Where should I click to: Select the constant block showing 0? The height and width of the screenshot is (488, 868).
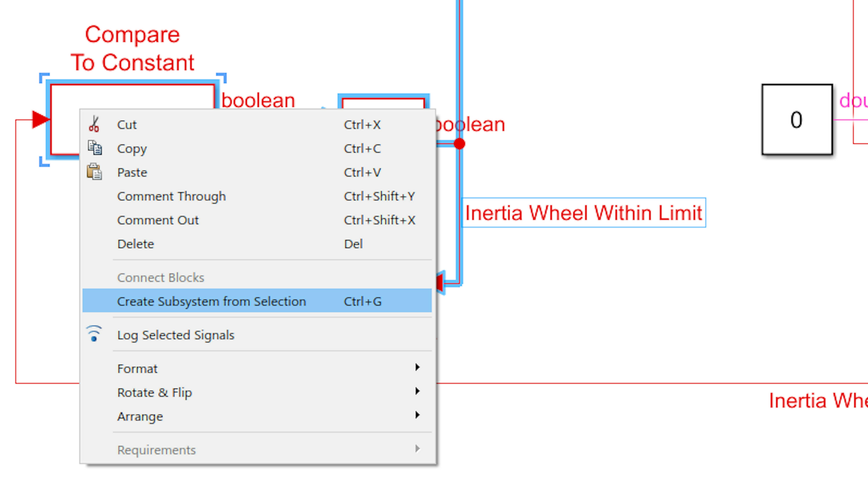tap(797, 120)
